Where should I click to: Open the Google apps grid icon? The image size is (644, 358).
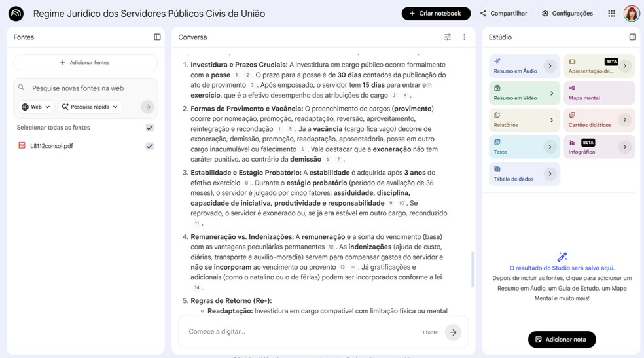click(x=611, y=14)
